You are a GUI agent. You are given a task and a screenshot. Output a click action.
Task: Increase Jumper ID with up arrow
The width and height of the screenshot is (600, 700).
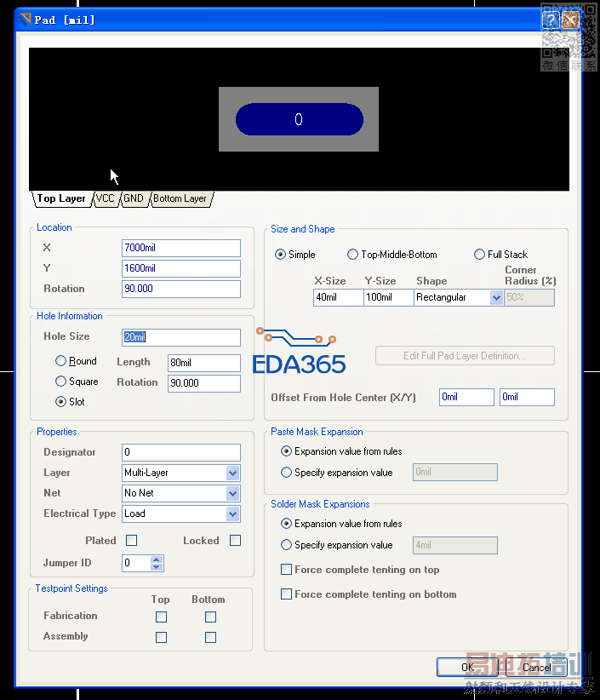(x=156, y=559)
